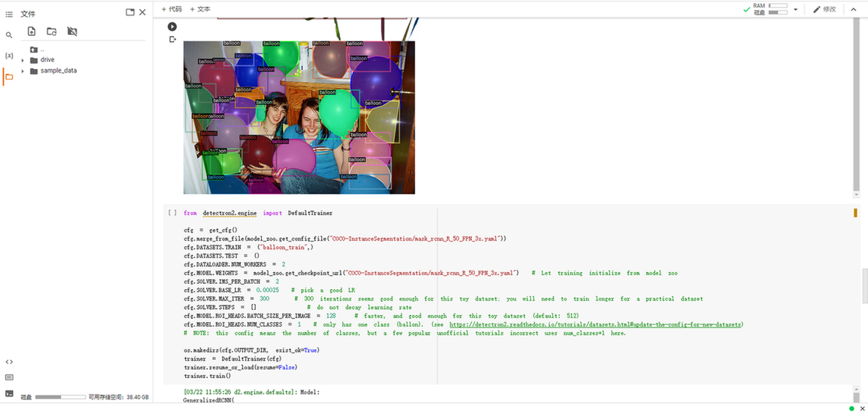Open the terminal icon at bottom left
868x414 pixels.
[9, 393]
